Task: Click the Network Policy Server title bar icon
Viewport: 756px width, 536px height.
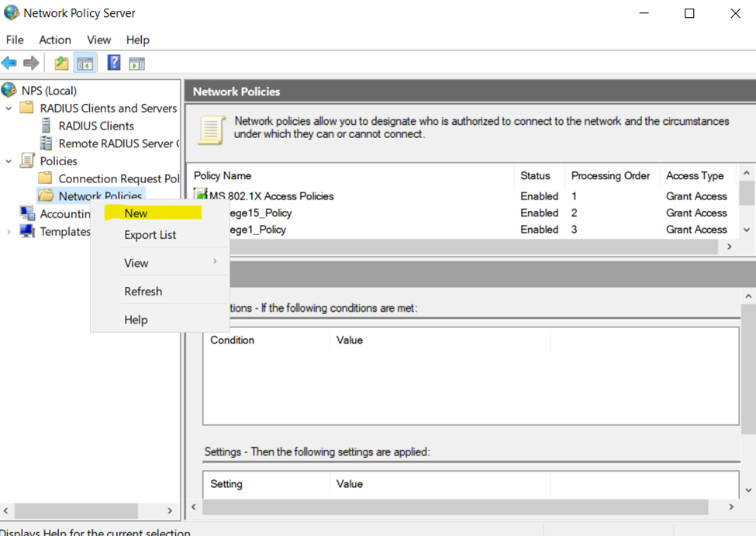Action: (12, 12)
